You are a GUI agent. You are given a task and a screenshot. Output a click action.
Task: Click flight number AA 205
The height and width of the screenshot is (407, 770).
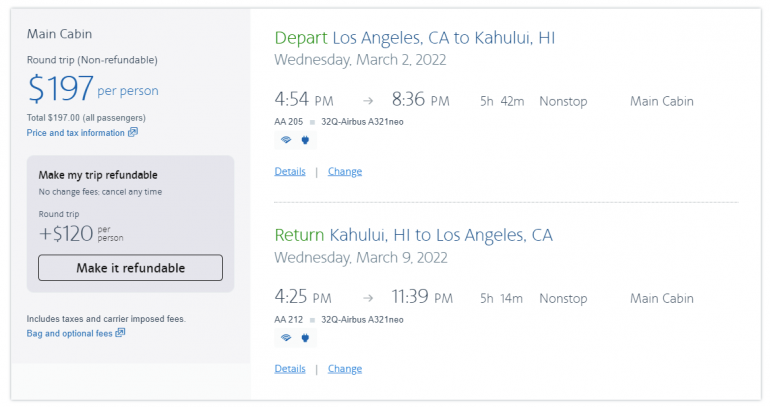tap(288, 122)
